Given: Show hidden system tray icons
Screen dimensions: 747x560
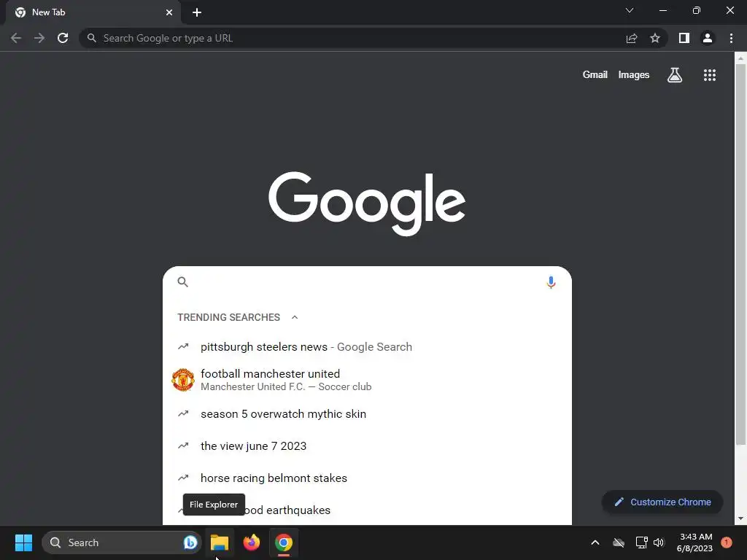Looking at the screenshot, I should 595,542.
